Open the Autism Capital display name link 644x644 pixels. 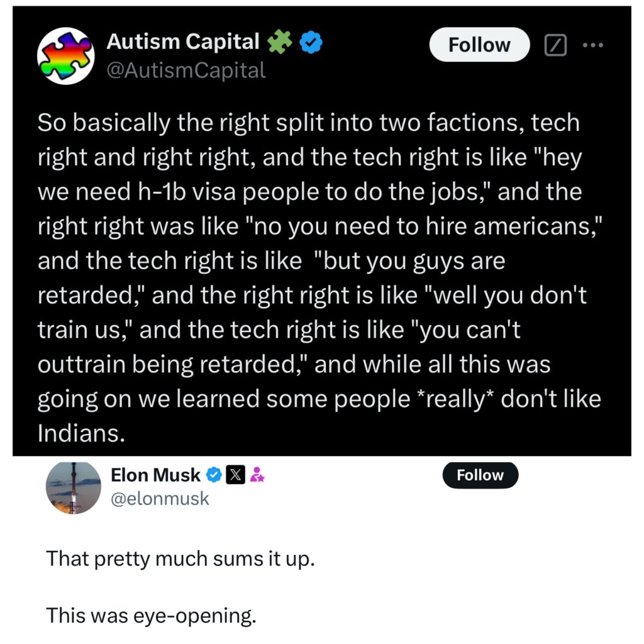183,42
